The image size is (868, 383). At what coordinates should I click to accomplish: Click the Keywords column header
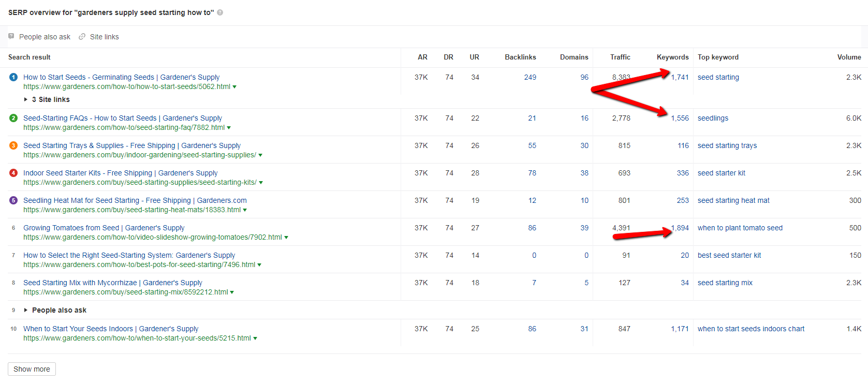pyautogui.click(x=673, y=57)
